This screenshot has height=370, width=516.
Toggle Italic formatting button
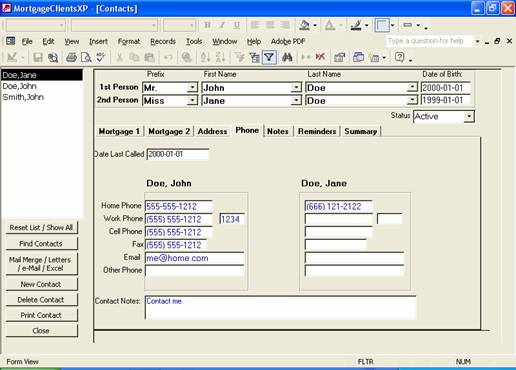pos(222,25)
